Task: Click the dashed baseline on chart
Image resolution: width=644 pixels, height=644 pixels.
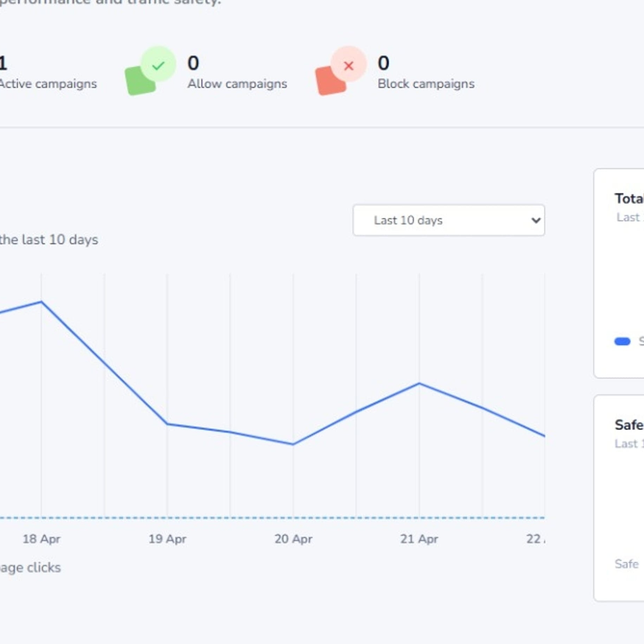Action: point(272,518)
